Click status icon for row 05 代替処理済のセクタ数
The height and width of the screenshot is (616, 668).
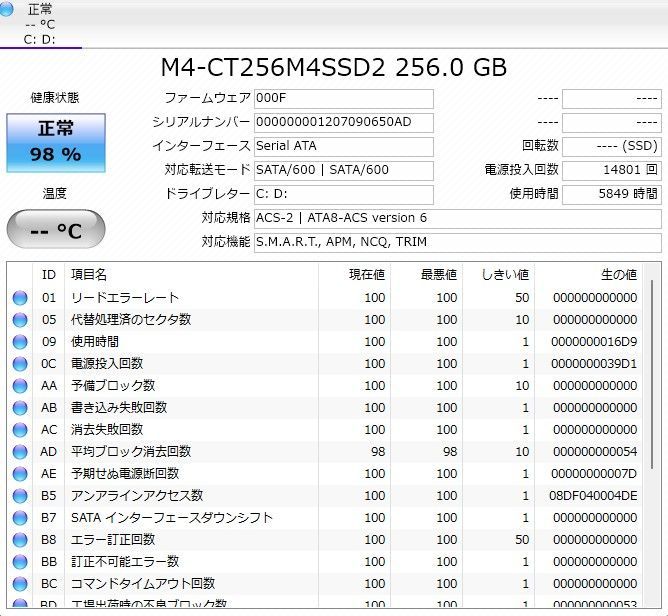[20, 320]
